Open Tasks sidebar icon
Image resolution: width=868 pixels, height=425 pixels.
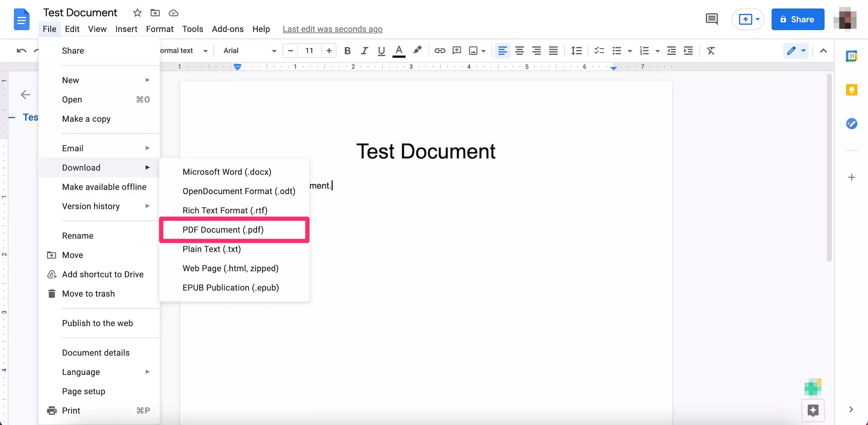pyautogui.click(x=851, y=124)
